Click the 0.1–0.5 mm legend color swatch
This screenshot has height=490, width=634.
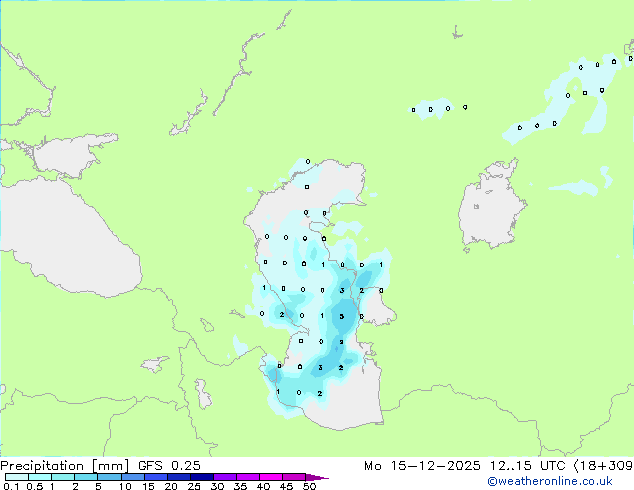click(x=17, y=477)
